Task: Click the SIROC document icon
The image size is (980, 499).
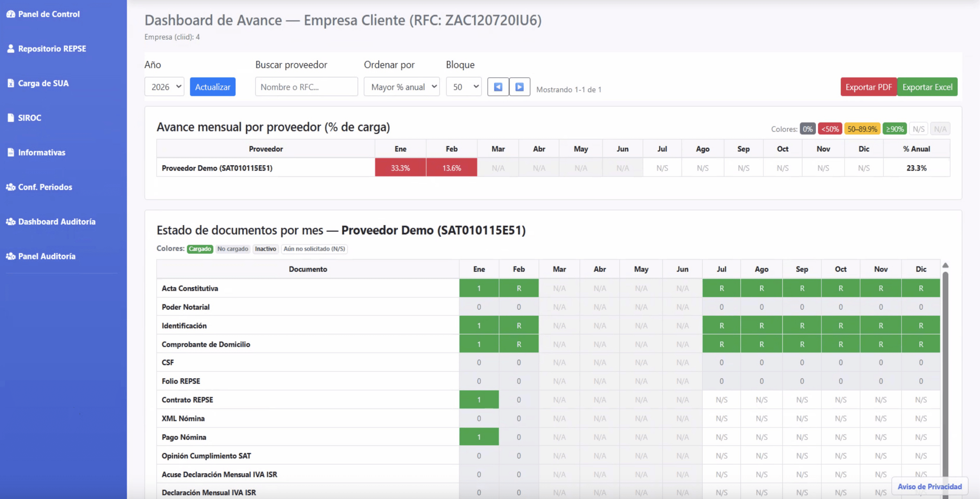Action: [10, 118]
